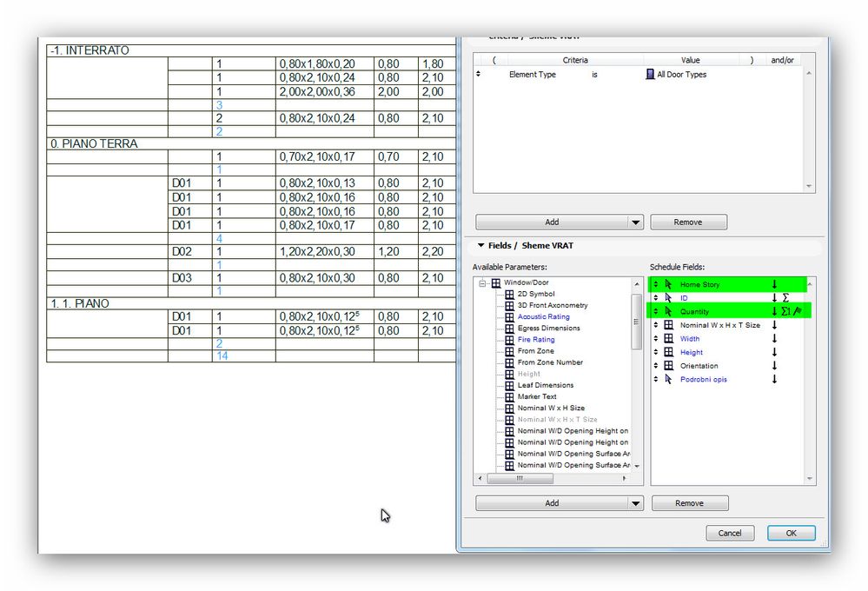Image resolution: width=868 pixels, height=591 pixels.
Task: Click the drag handle of the Orientation field
Action: (656, 366)
